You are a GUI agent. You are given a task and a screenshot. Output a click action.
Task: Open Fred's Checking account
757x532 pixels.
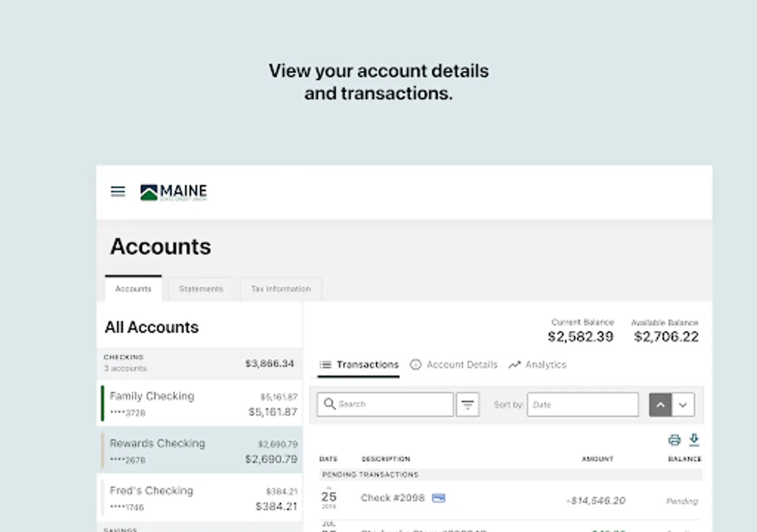click(x=201, y=498)
